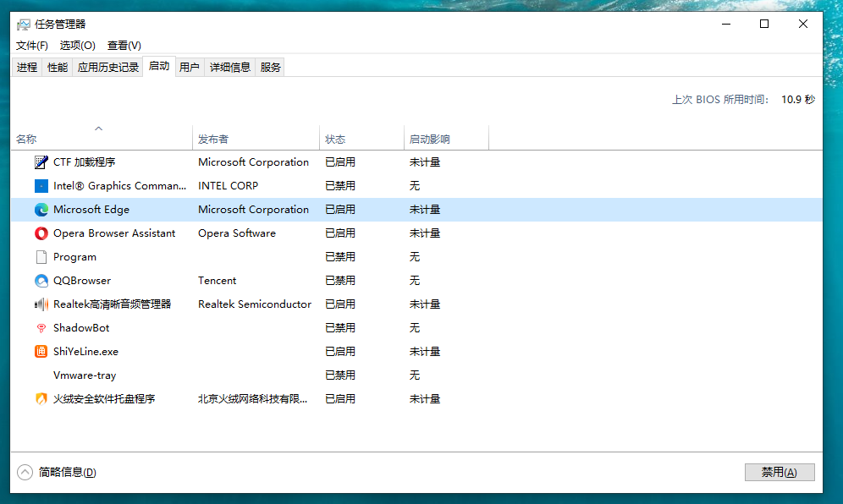Click 无 impact in Vmware-tray row

(x=415, y=375)
